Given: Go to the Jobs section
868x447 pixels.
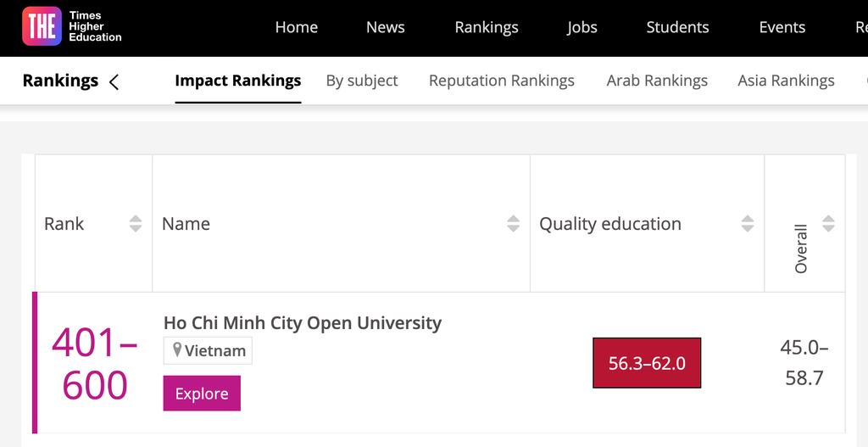Looking at the screenshot, I should pyautogui.click(x=582, y=27).
